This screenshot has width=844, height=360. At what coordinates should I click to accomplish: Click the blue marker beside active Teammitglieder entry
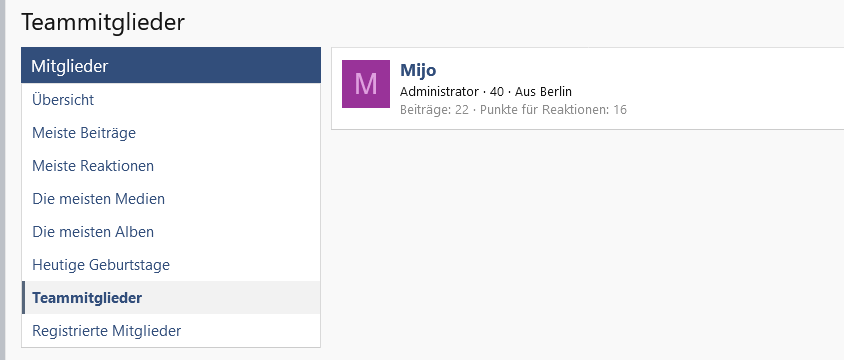pos(23,298)
